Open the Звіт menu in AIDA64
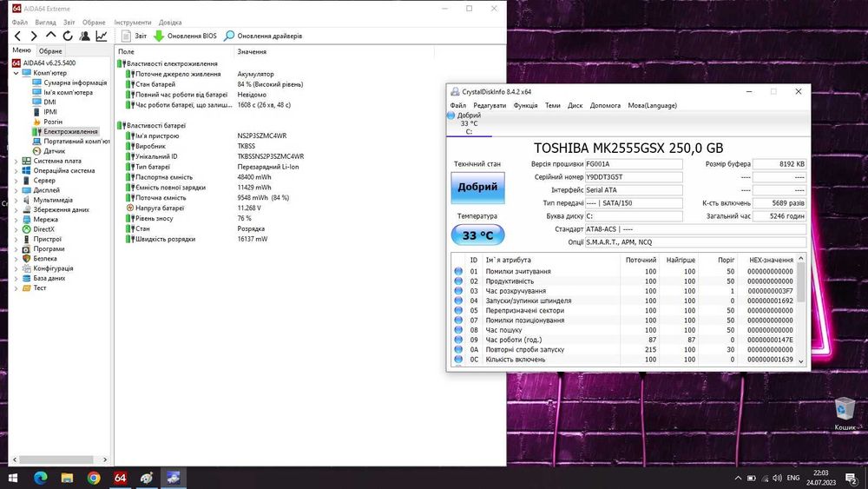Image resolution: width=868 pixels, height=489 pixels. pos(69,23)
